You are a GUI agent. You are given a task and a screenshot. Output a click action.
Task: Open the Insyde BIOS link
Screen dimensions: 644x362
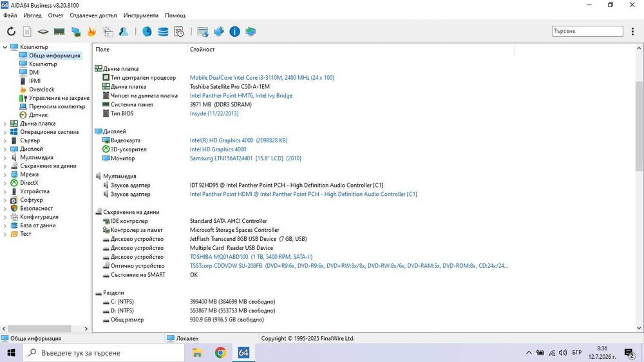coord(214,113)
